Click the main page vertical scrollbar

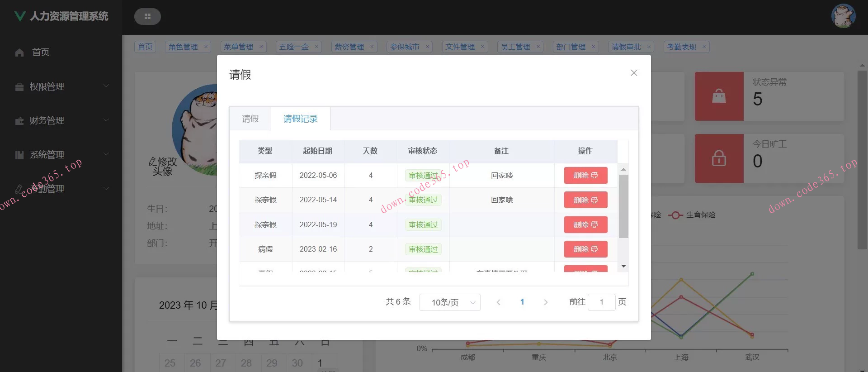tap(862, 159)
